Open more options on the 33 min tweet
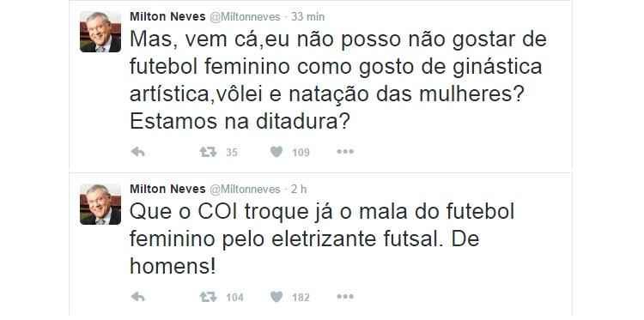Screen dimensions: 644x320 point(345,152)
